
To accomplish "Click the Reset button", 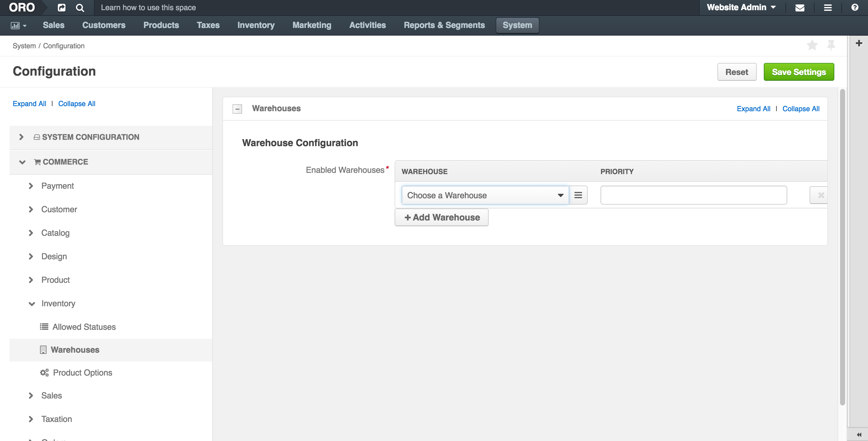I will 736,72.
